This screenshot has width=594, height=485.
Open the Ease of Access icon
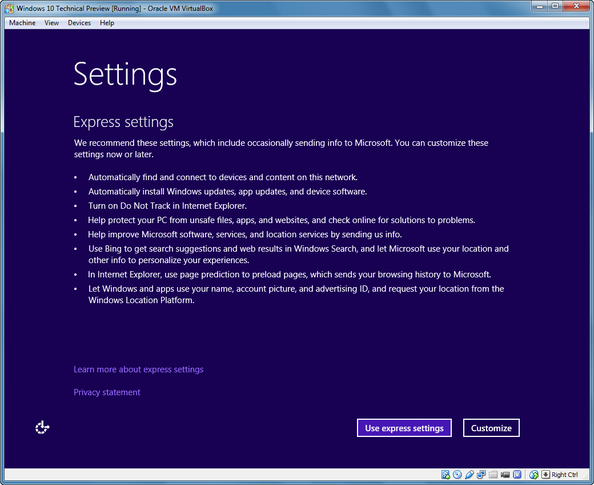[42, 427]
